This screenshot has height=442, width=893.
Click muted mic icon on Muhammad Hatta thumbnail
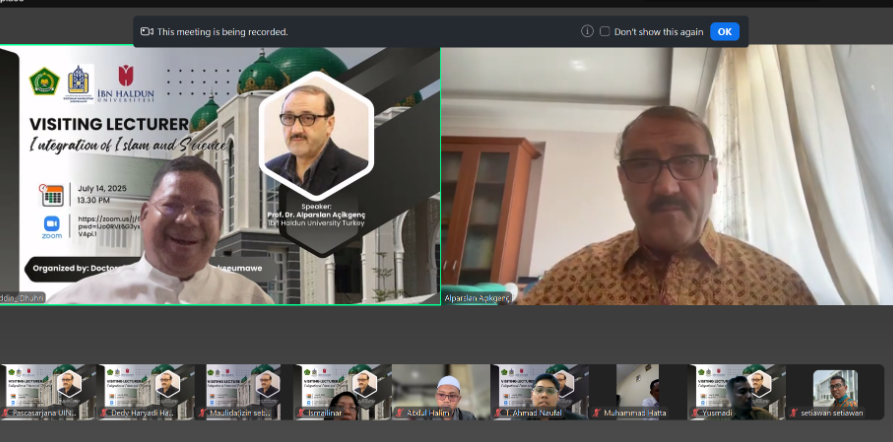[x=595, y=412]
